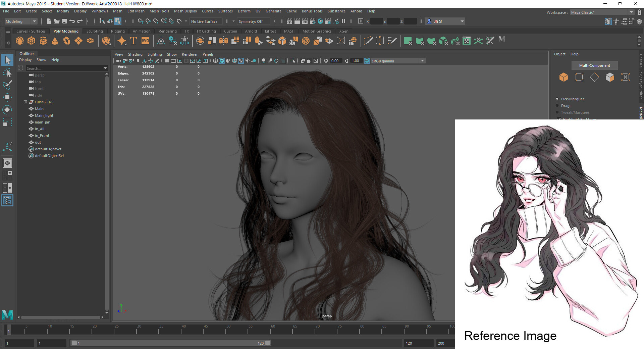This screenshot has width=644, height=349.
Task: Create a Polygon Cube from shelf
Action: pos(32,41)
